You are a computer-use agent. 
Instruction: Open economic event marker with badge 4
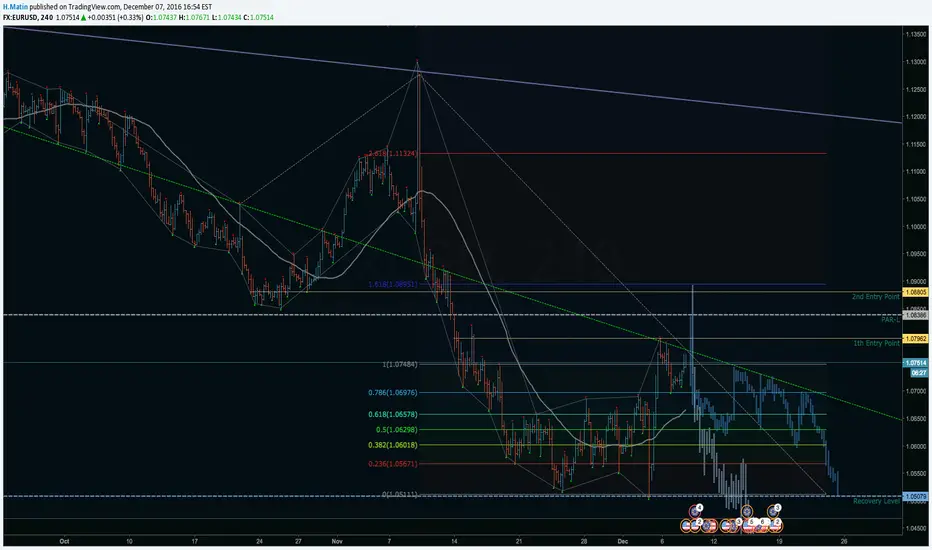click(x=696, y=510)
